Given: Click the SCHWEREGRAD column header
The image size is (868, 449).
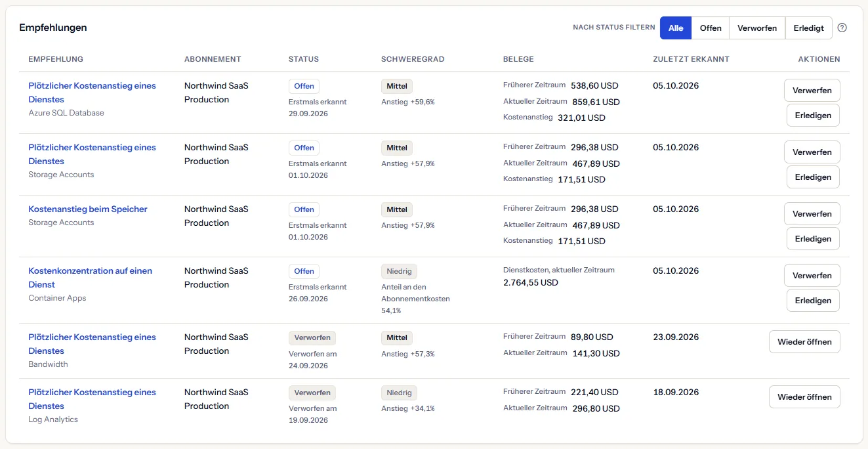Looking at the screenshot, I should coord(413,59).
